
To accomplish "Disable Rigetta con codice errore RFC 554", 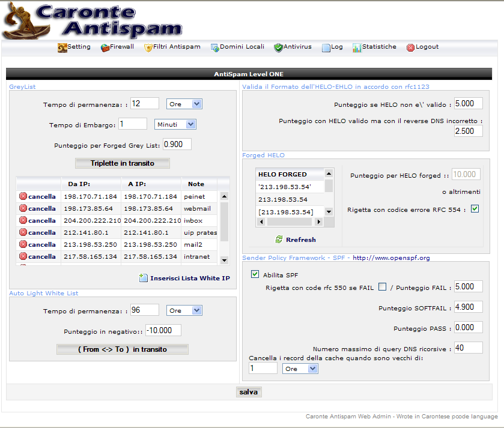I will 475,209.
